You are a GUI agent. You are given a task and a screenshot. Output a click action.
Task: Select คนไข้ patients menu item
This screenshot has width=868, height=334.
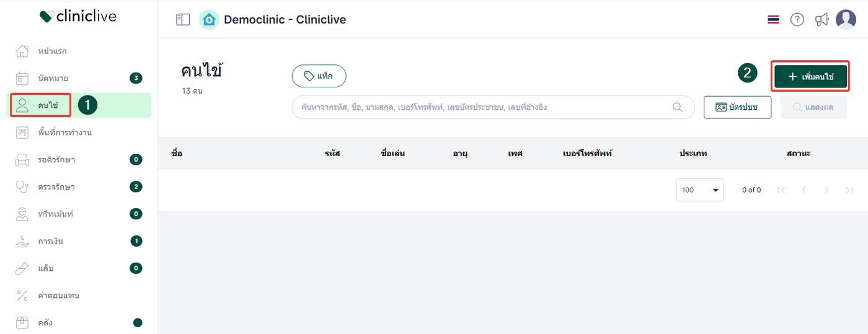[x=48, y=105]
